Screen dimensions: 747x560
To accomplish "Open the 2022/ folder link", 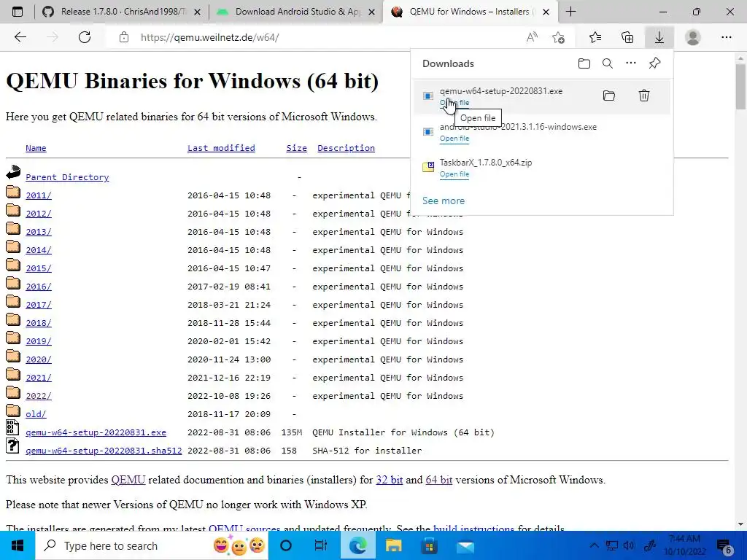I will tap(39, 396).
